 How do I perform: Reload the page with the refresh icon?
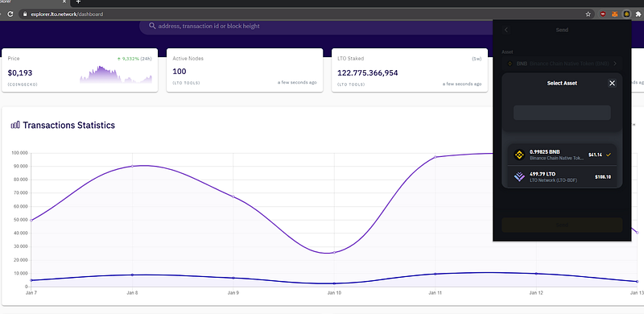point(10,14)
